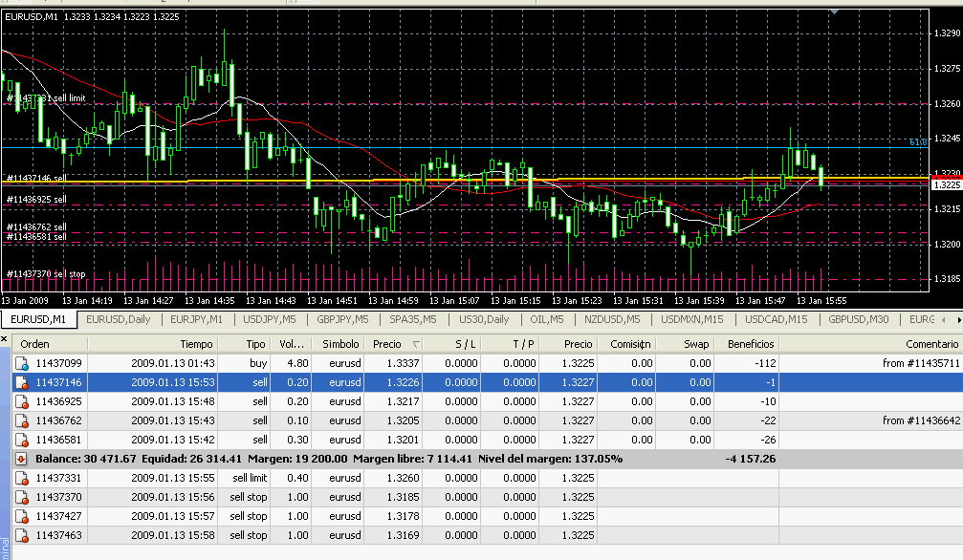Viewport: 963px width, 560px height.
Task: Click the Orden column header
Action: click(x=35, y=344)
